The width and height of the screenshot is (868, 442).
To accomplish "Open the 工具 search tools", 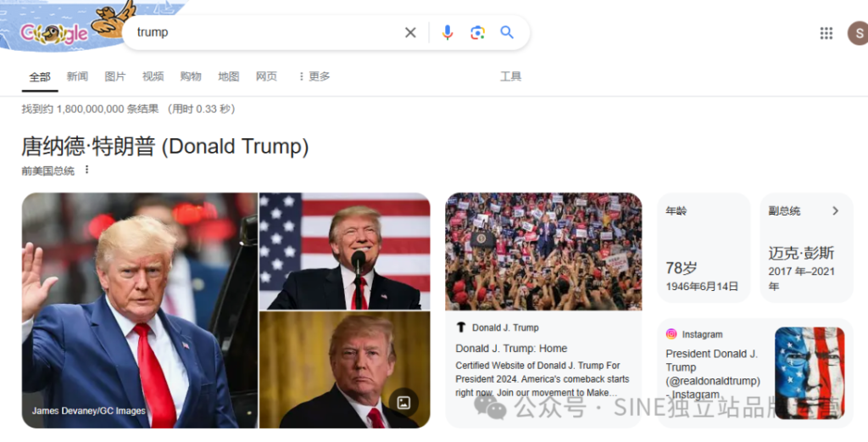I will (510, 76).
